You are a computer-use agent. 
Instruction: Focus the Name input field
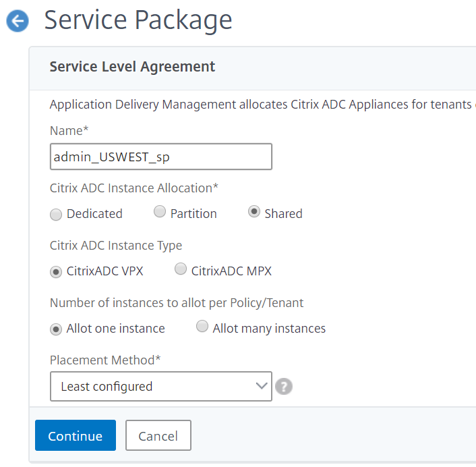(161, 157)
